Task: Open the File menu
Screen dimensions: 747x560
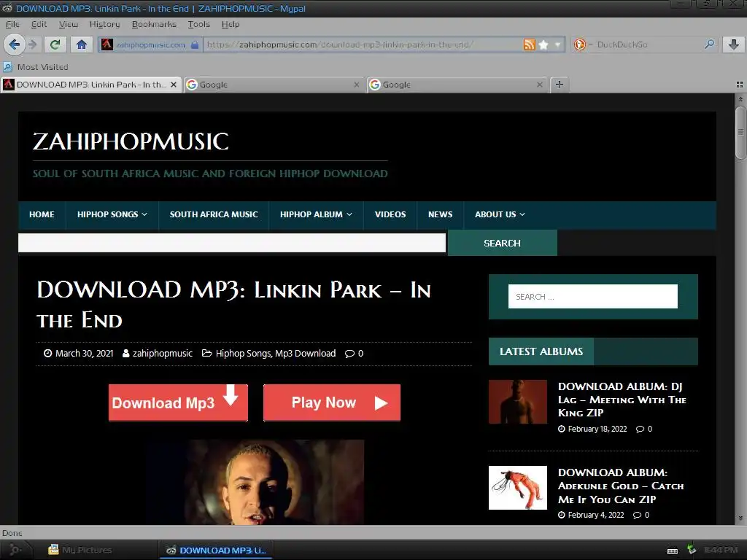Action: pyautogui.click(x=12, y=24)
